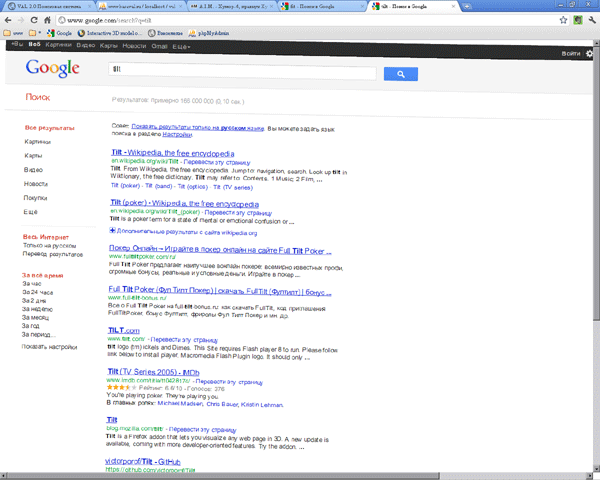Filter by Картинки in left sidebar
This screenshot has height=480, width=600.
click(38, 142)
